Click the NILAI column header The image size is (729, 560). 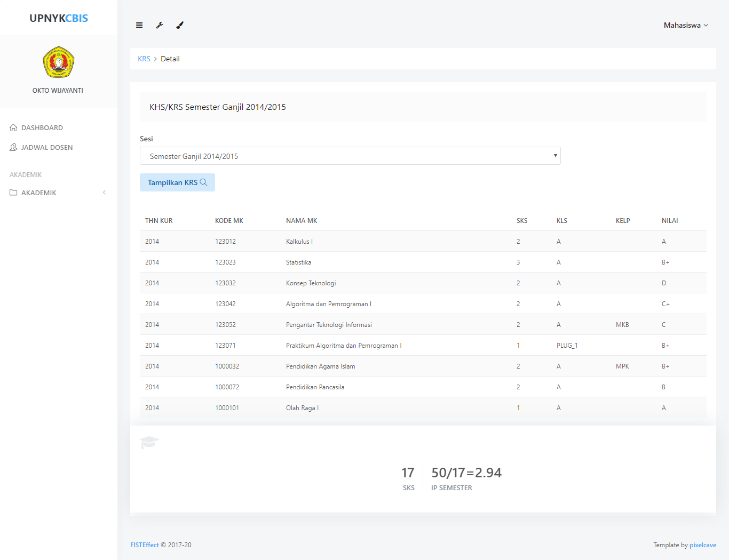[670, 220]
